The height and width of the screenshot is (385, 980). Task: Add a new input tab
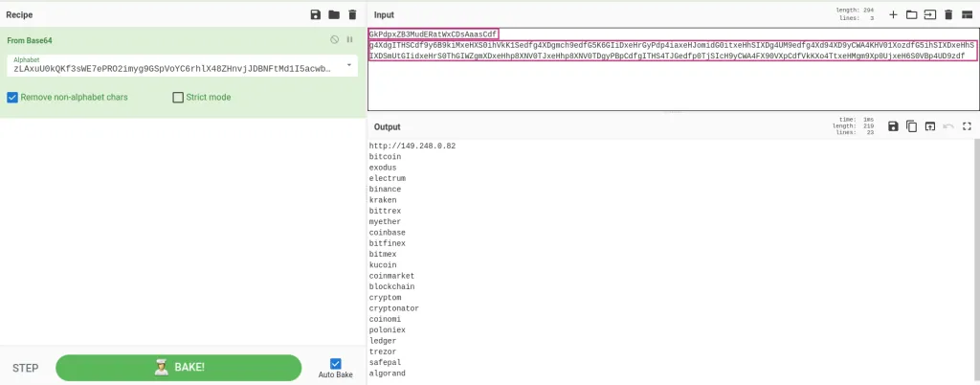pos(893,14)
